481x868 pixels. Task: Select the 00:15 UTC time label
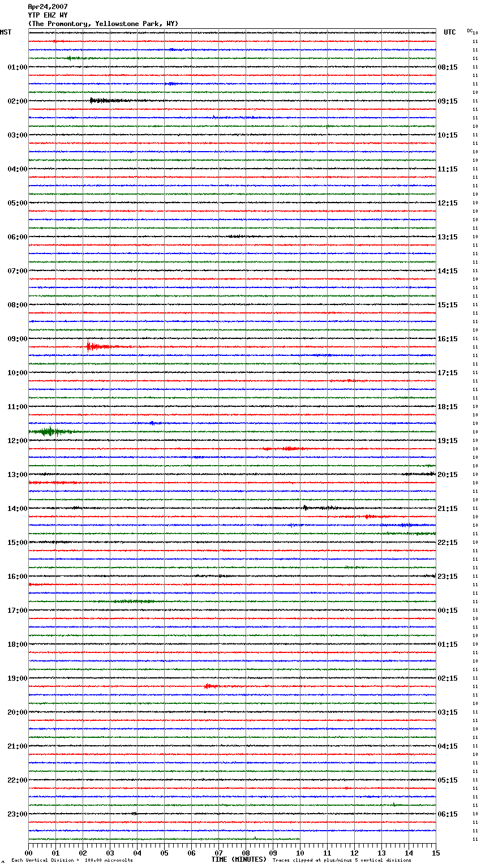point(448,611)
